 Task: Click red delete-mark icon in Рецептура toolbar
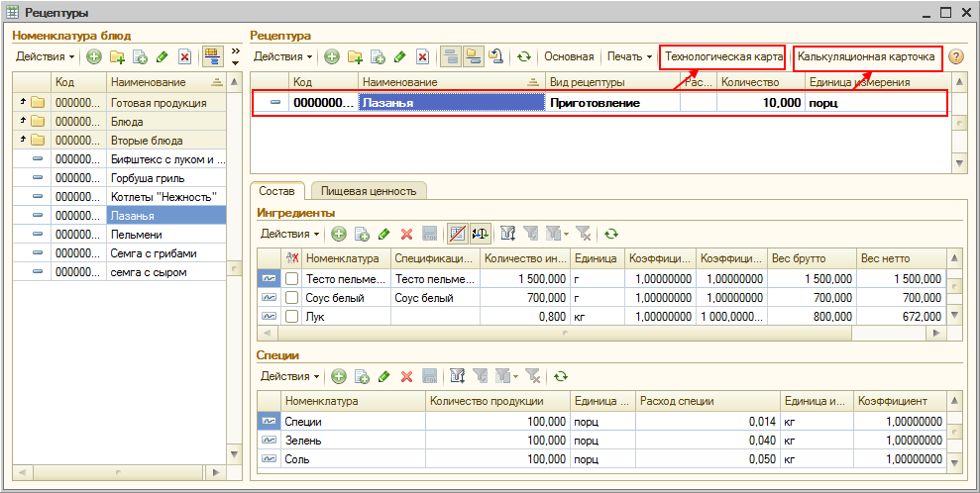(422, 57)
